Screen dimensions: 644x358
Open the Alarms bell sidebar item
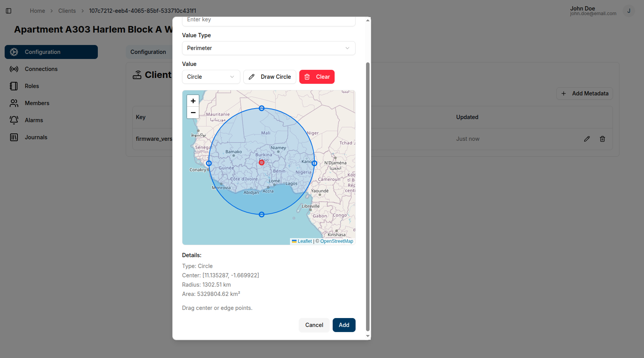click(x=34, y=120)
